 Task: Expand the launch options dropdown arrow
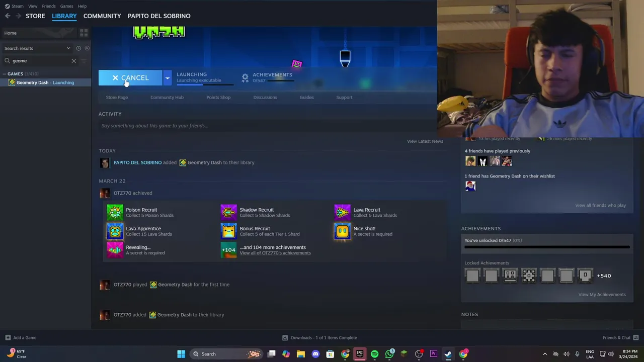167,78
